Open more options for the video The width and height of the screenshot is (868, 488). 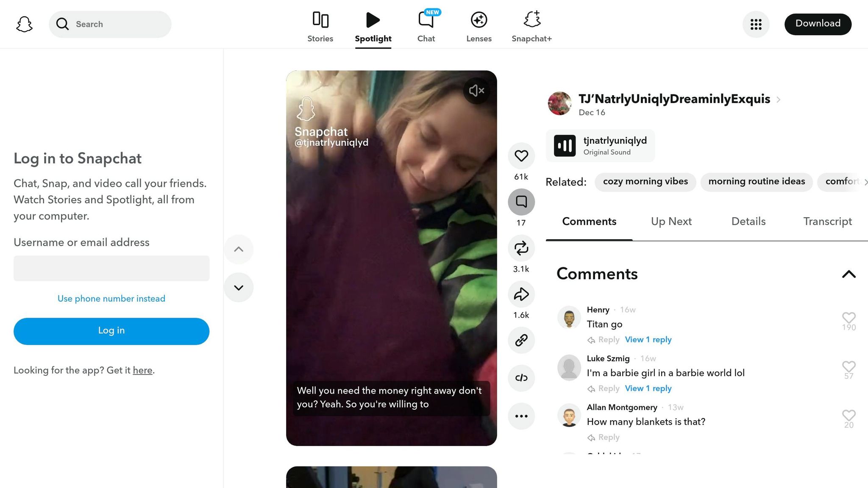click(x=521, y=416)
